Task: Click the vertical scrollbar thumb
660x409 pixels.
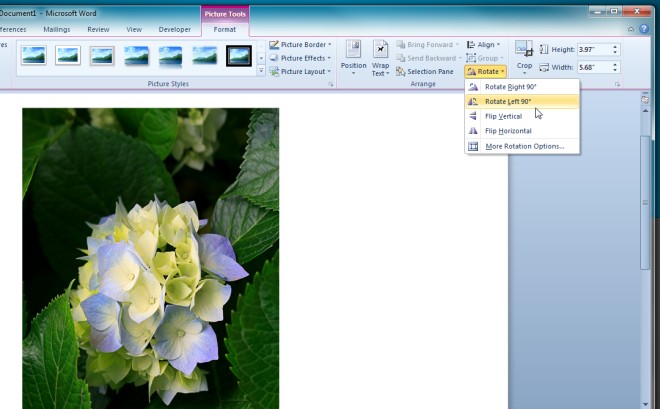Action: tap(645, 203)
